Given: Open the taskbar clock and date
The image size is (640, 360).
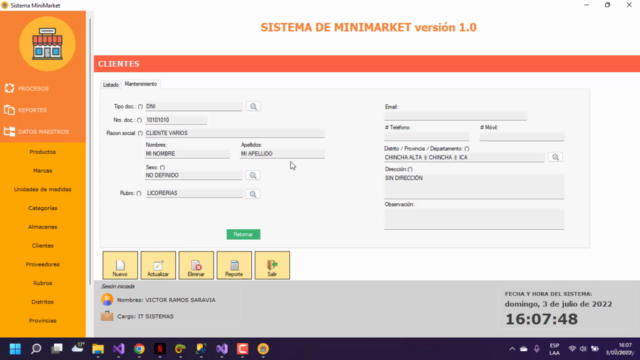Looking at the screenshot, I should coord(620,349).
